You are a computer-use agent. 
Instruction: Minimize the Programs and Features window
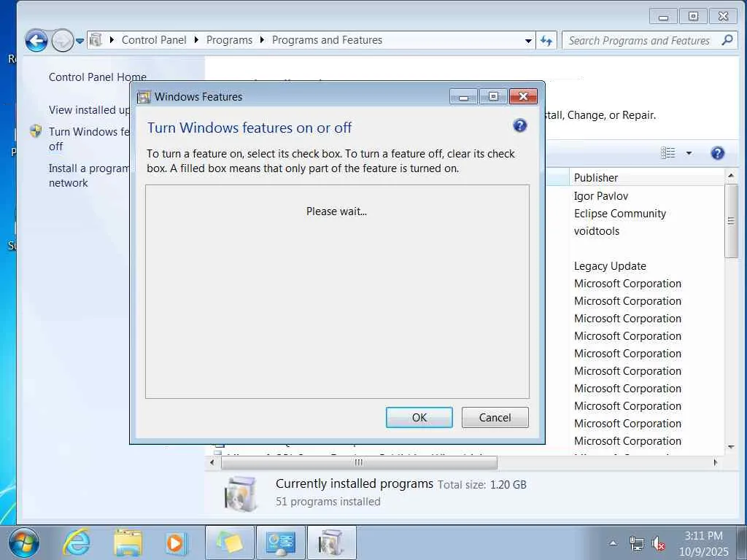(664, 17)
